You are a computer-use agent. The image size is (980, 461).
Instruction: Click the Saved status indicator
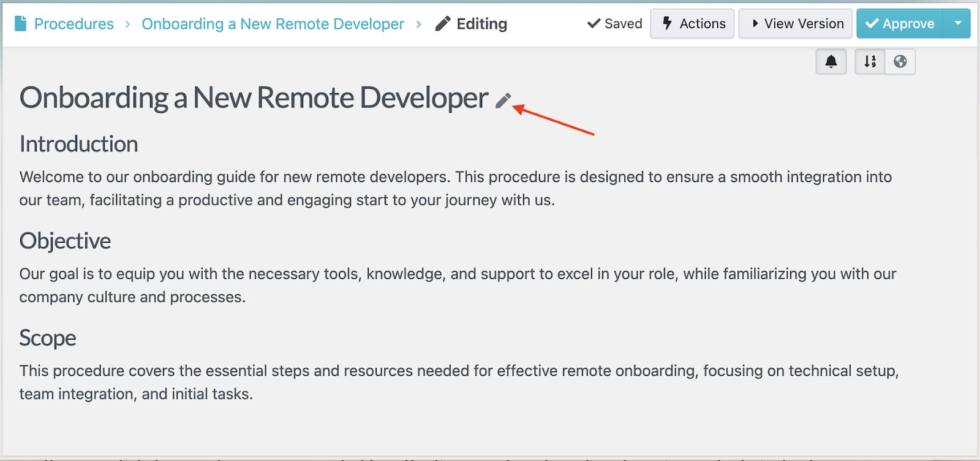[614, 24]
